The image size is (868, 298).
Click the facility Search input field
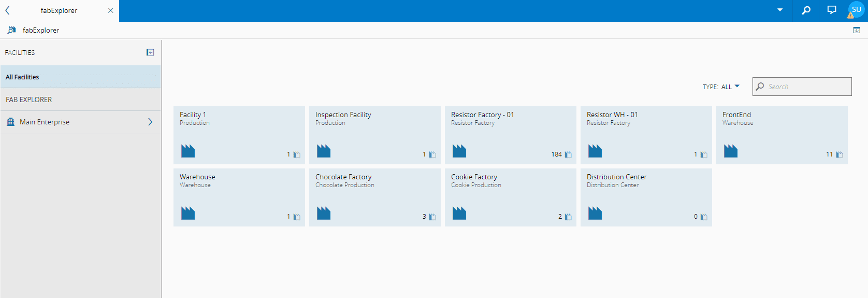[802, 87]
